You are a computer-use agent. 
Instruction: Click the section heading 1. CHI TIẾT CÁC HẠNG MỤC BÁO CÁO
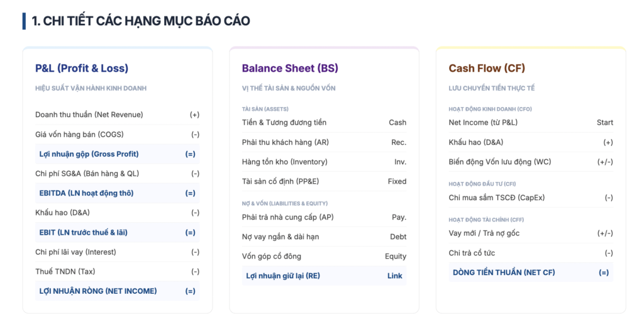[x=140, y=21]
